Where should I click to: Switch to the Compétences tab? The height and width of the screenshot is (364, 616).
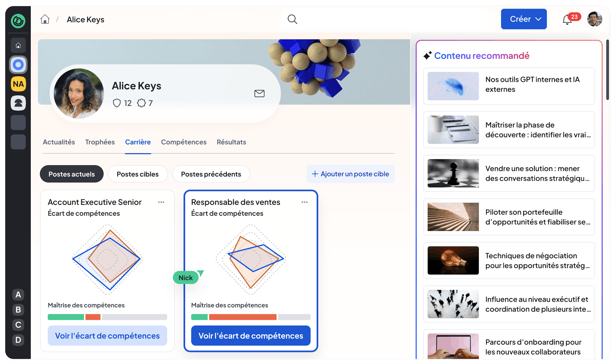click(183, 142)
